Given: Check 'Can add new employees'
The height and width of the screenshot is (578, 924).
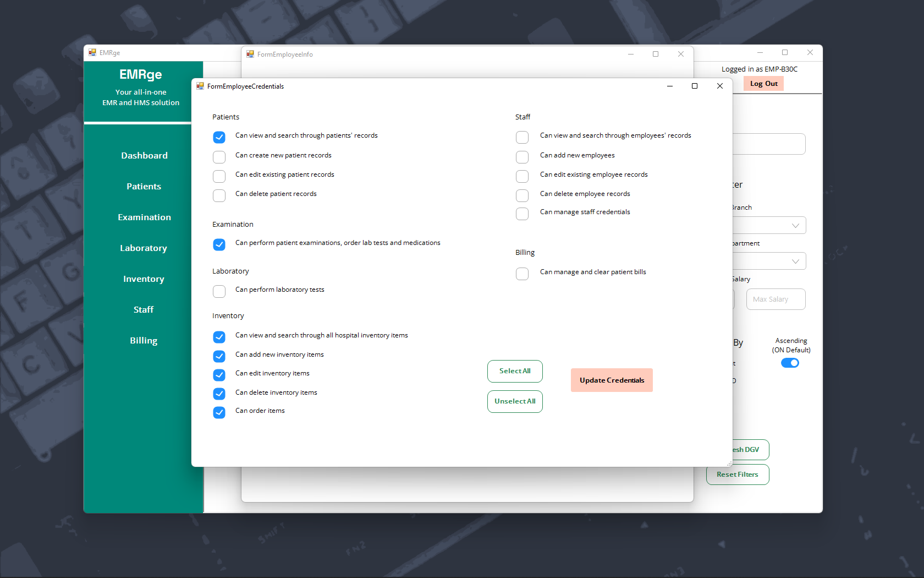Looking at the screenshot, I should click(x=522, y=157).
